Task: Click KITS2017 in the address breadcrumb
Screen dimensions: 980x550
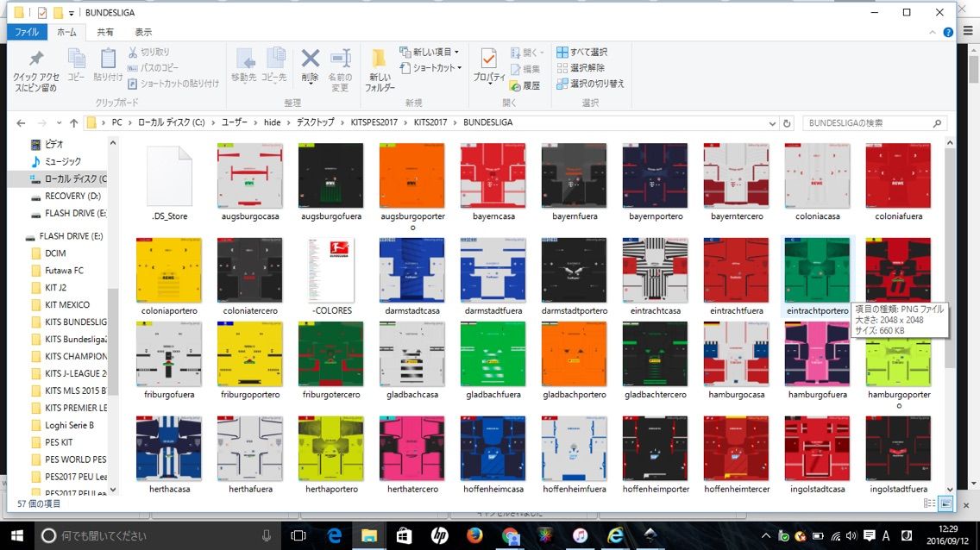Action: coord(430,122)
